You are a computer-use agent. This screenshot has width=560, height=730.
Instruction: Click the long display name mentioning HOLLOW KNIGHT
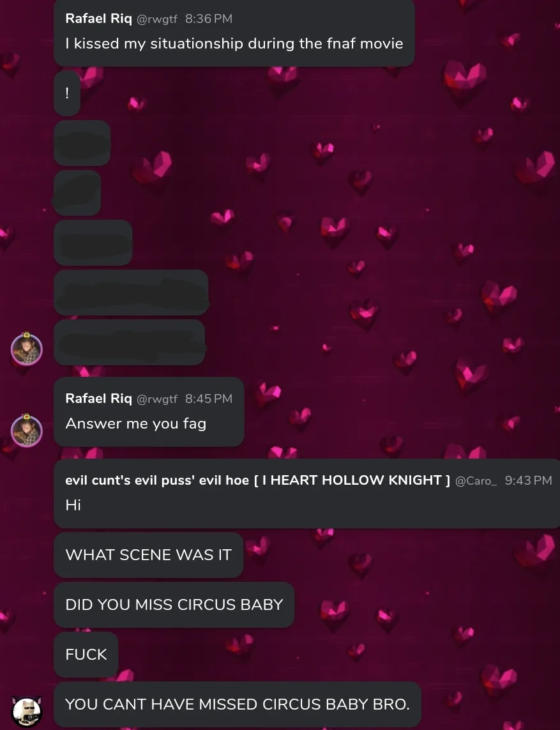coord(257,480)
